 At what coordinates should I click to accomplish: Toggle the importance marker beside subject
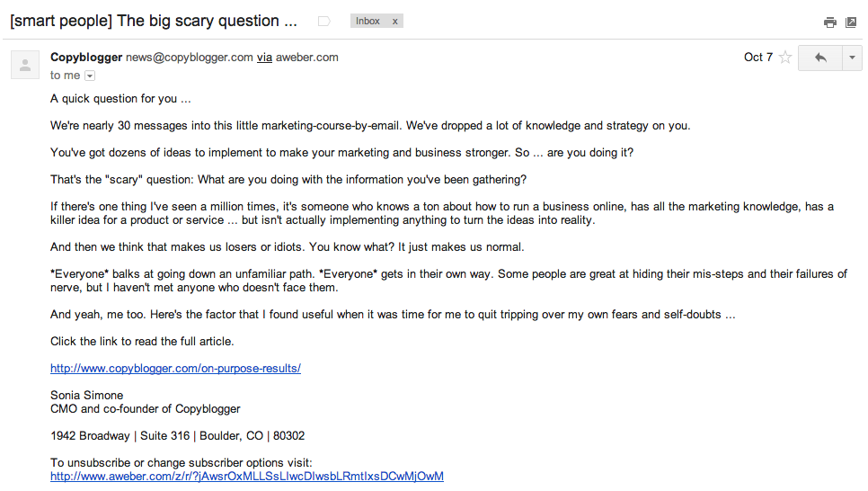(x=324, y=21)
